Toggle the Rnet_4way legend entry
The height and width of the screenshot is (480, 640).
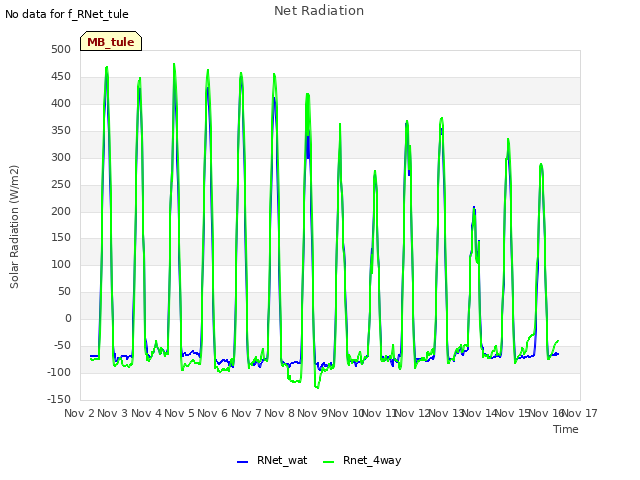coord(362,460)
